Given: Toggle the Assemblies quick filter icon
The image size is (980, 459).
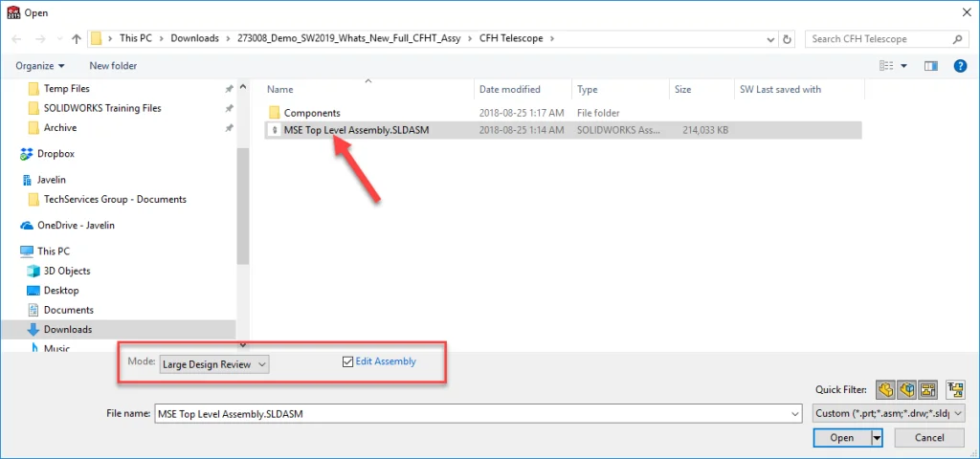Looking at the screenshot, I should coord(906,390).
